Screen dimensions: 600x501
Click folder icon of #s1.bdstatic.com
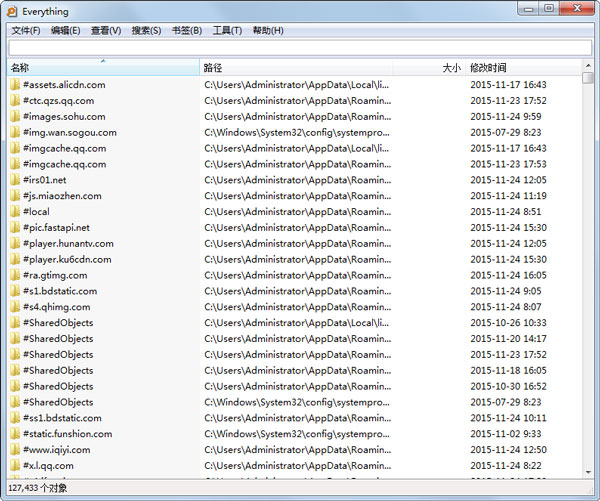[15, 291]
